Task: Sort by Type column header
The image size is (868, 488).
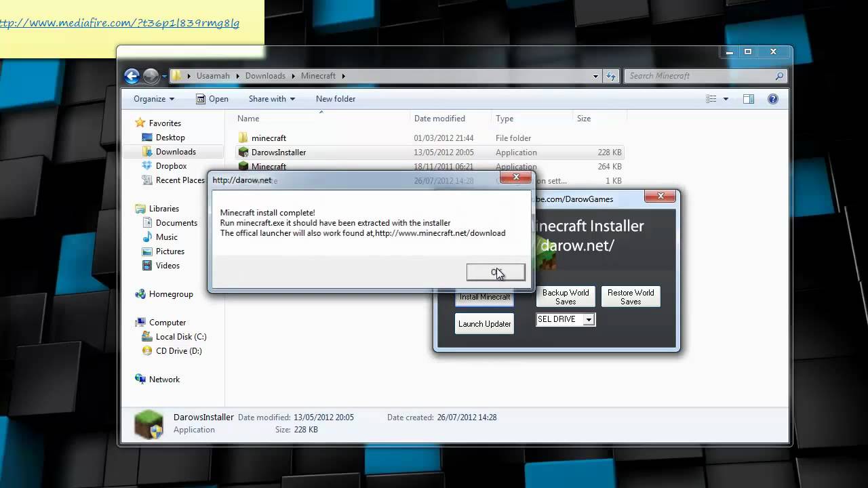Action: point(505,119)
